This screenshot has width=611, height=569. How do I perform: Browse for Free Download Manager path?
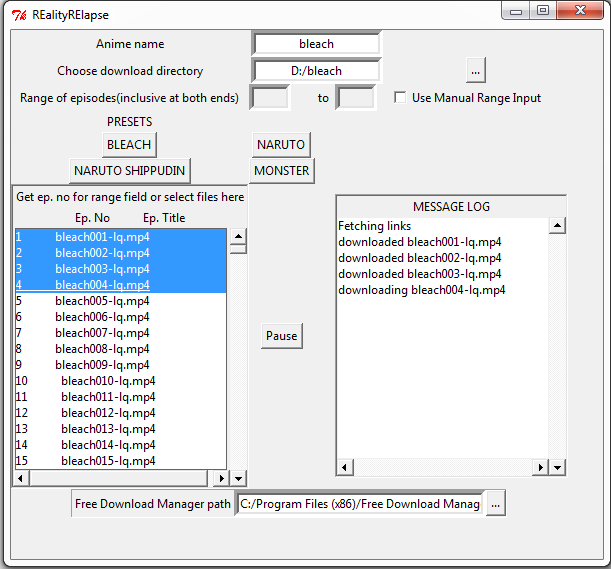click(495, 504)
